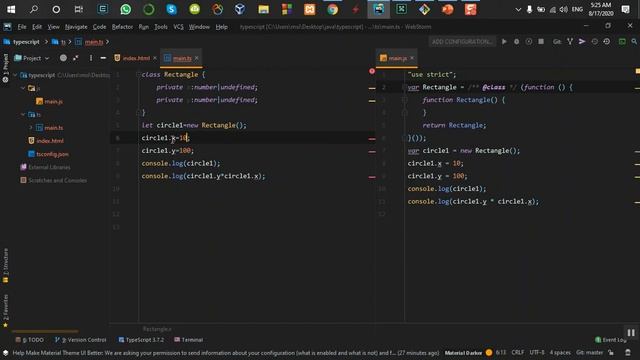Open the TODO tool window

29,340
